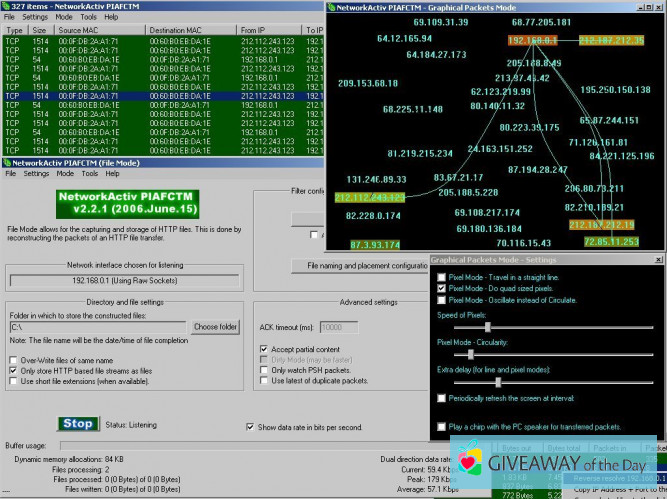Screen dimensions: 667x499
Task: Click the Speed of Pixels slider handle
Action: 487,326
